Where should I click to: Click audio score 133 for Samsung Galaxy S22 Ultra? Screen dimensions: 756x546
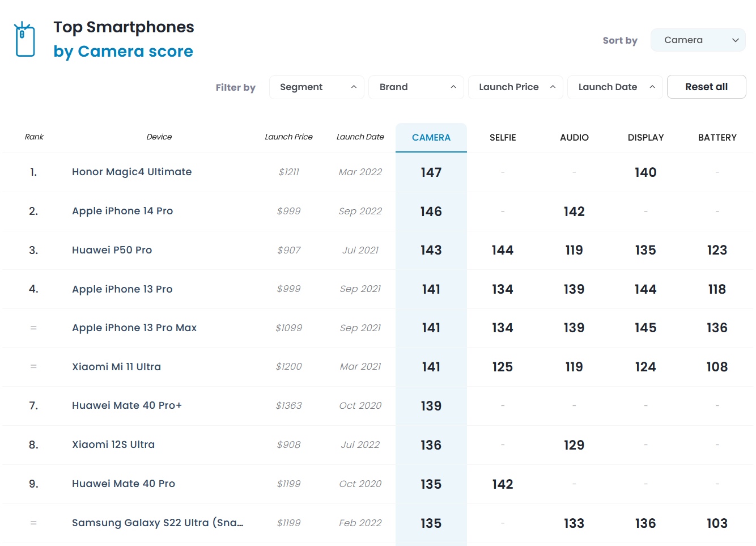pos(574,523)
